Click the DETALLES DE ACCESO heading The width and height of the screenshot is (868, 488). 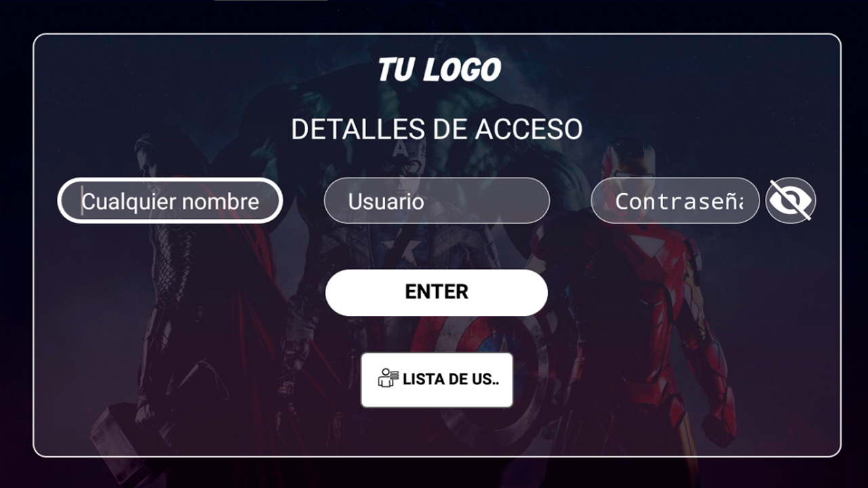[437, 129]
